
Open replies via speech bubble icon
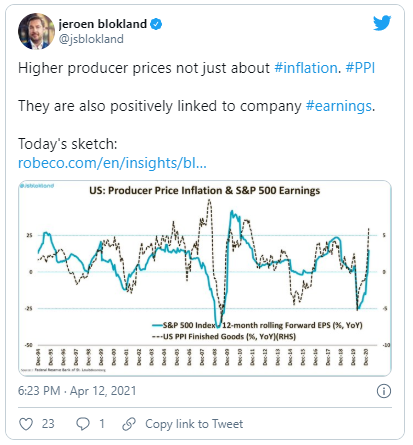(83, 424)
